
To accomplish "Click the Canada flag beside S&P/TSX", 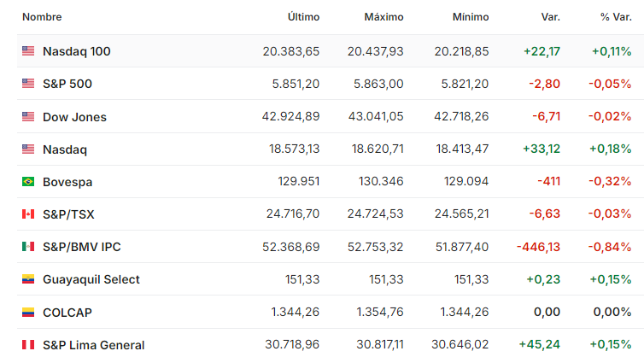I will tap(28, 214).
